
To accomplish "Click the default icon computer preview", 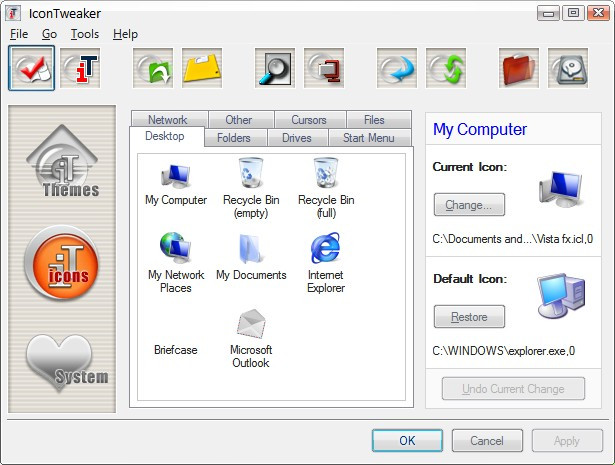I will tap(561, 296).
